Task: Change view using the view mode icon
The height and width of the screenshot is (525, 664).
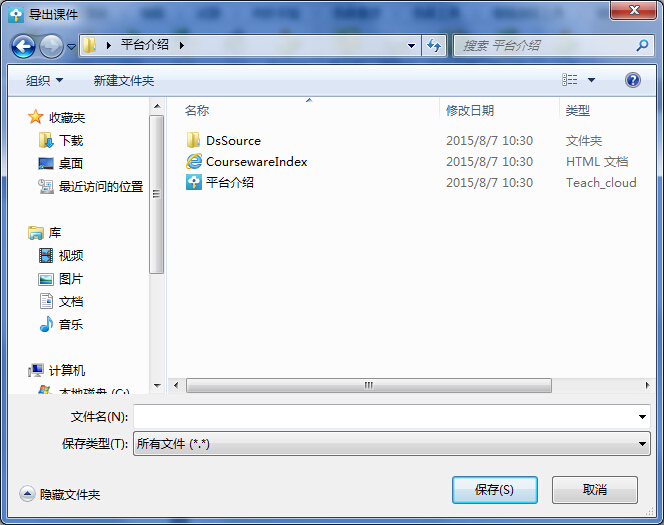Action: pyautogui.click(x=569, y=80)
